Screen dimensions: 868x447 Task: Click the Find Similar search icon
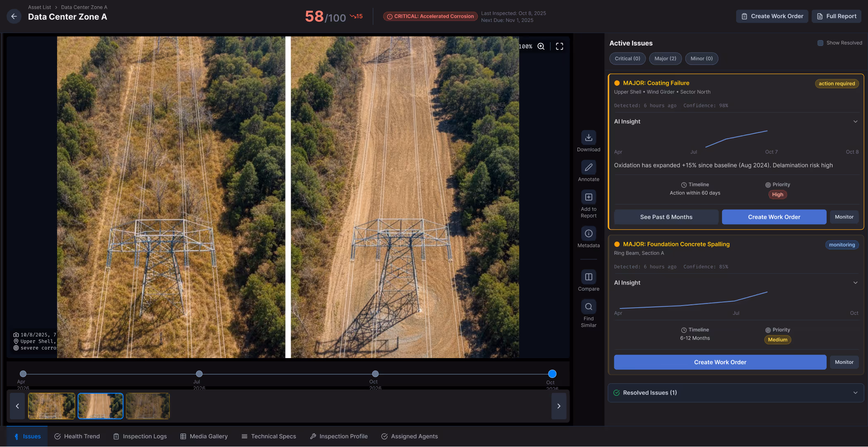pos(589,307)
